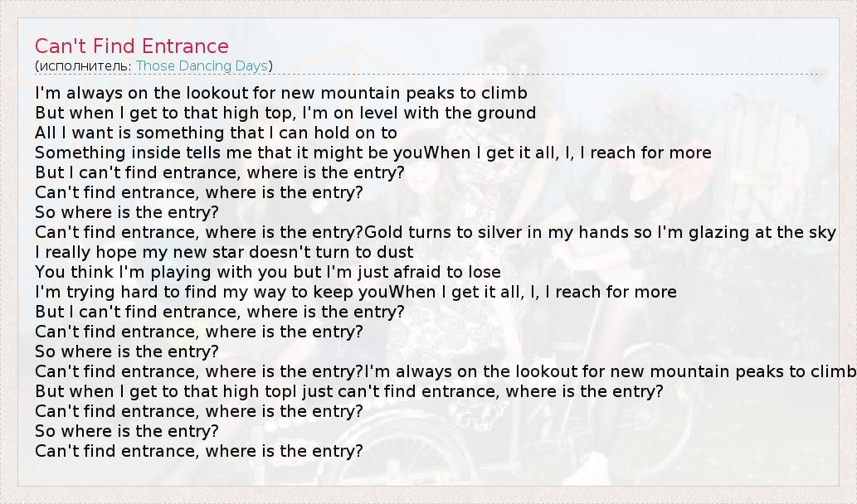Viewport: 857px width, 504px height.
Task: Click the very last lyric line
Action: coord(199,451)
